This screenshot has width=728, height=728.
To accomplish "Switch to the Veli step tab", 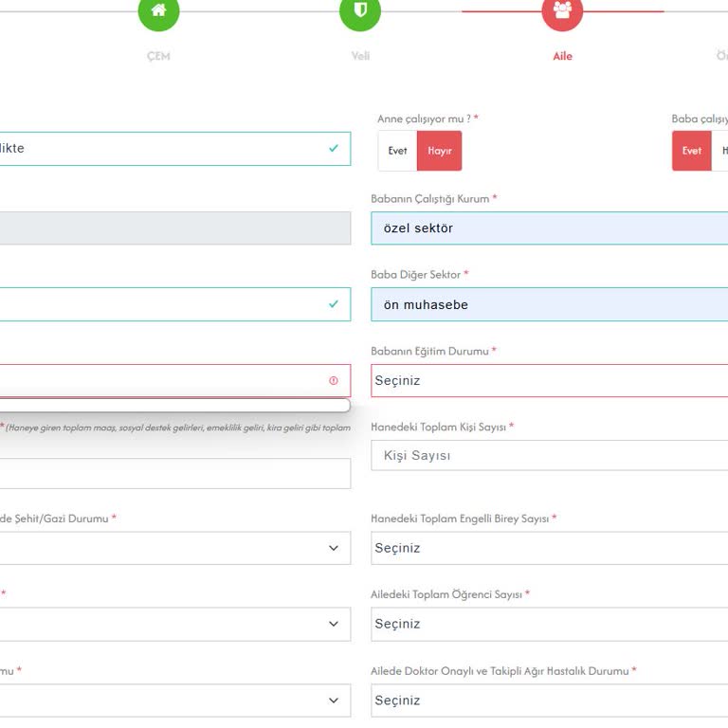I will point(360,56).
